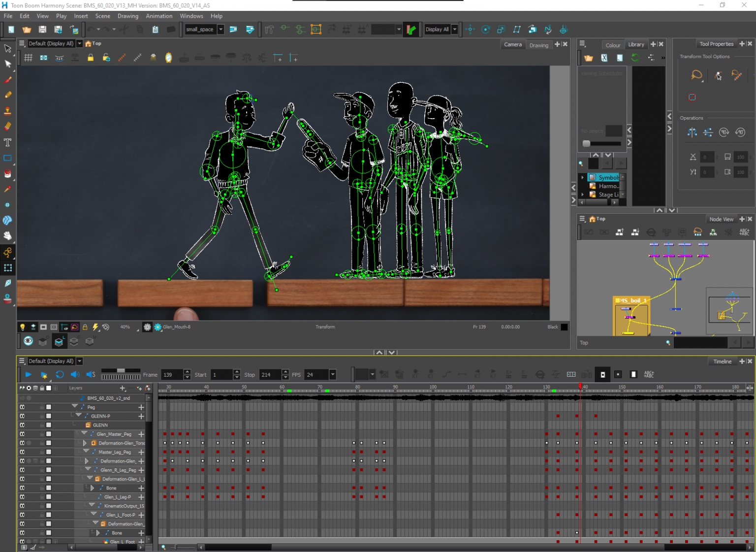Select the Lasso selection mode icon
The height and width of the screenshot is (552, 756).
click(696, 75)
